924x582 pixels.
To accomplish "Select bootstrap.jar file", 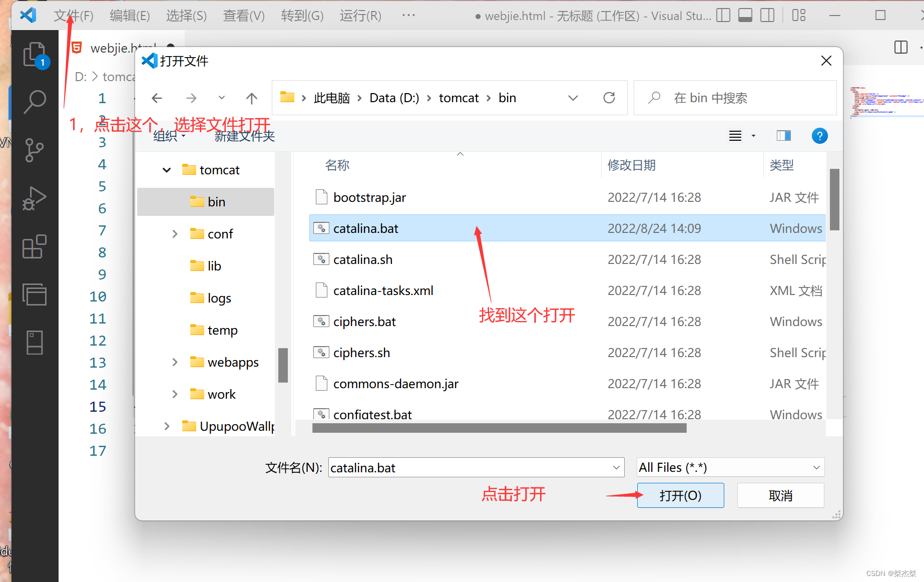I will (369, 197).
